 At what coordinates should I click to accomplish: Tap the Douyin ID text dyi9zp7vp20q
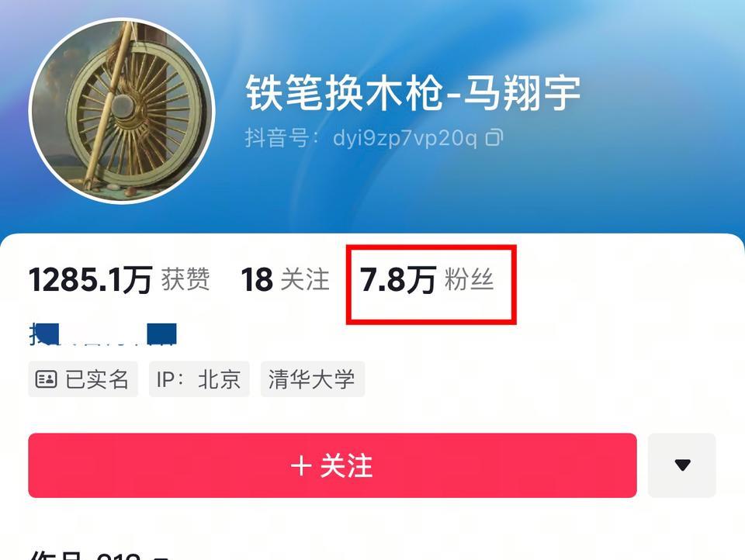(x=405, y=138)
